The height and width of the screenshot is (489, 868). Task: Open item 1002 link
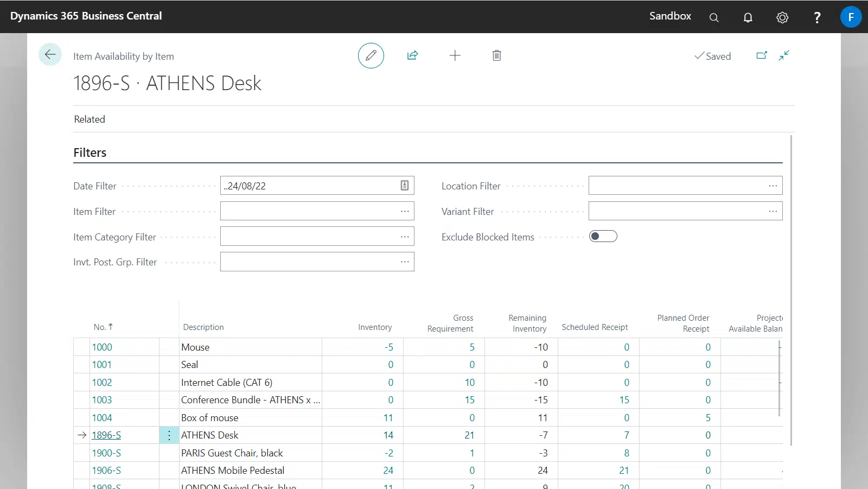[x=102, y=383]
